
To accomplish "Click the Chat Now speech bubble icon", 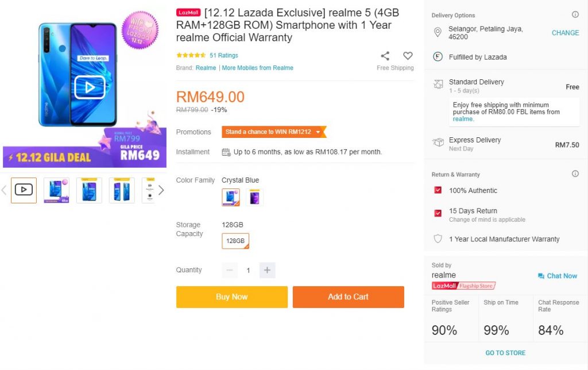I will tap(541, 276).
